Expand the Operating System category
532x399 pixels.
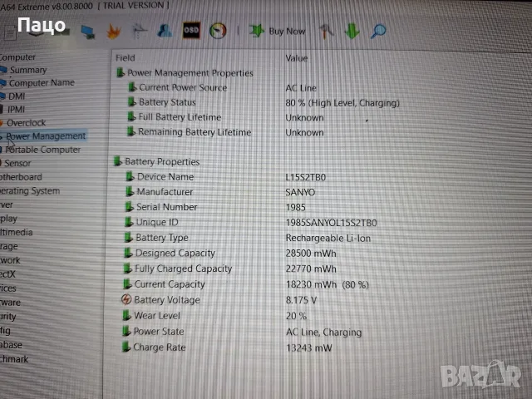pos(30,191)
